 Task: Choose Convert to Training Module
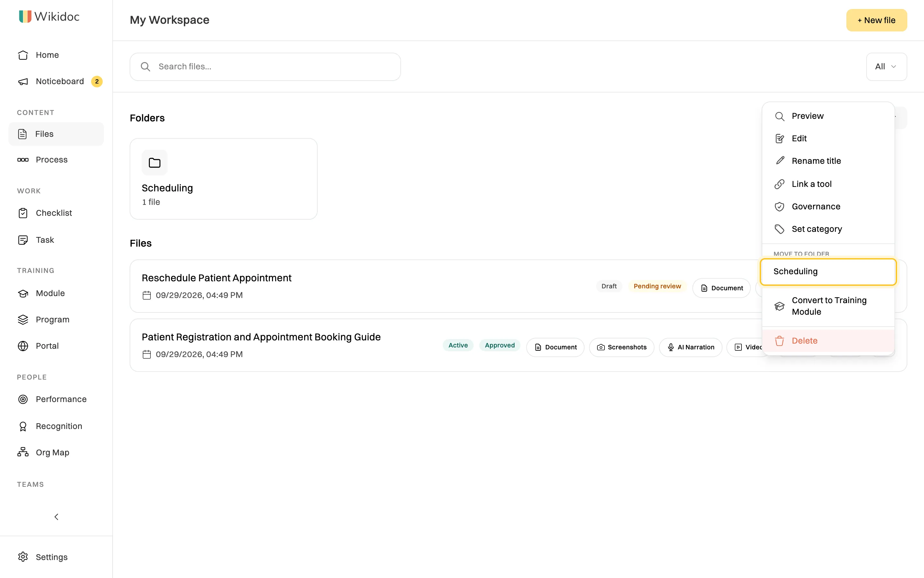point(828,306)
